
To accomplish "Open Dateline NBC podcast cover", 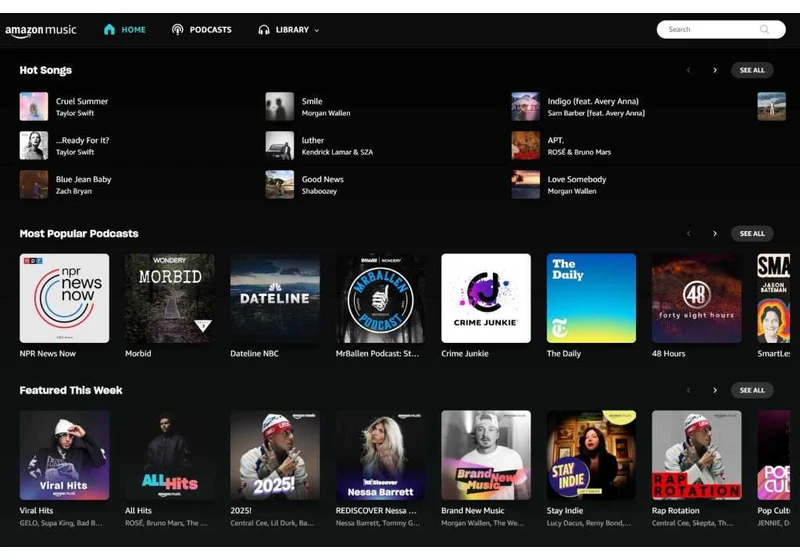I will (x=275, y=298).
